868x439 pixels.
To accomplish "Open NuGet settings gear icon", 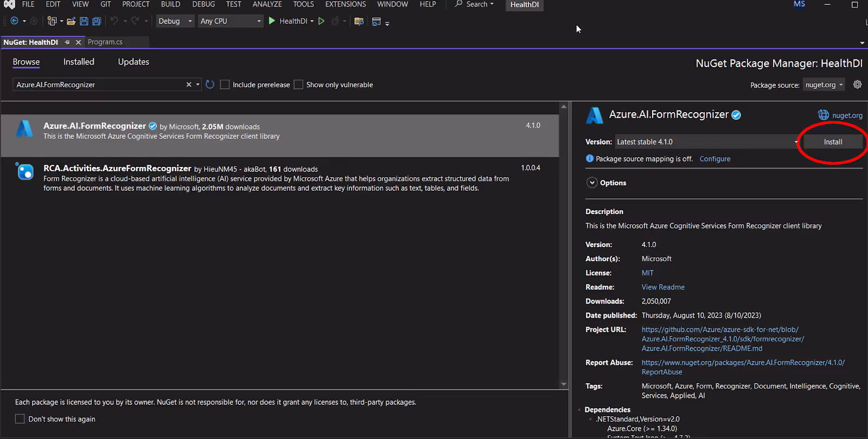I will [857, 85].
